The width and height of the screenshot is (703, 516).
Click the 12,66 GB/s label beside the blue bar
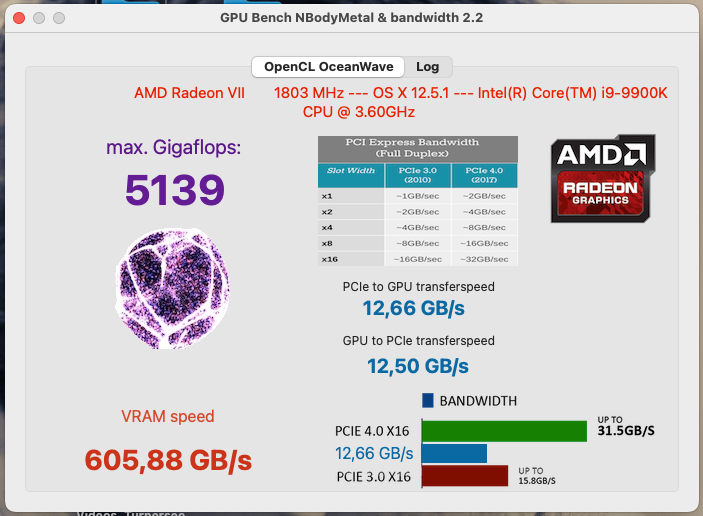[374, 454]
